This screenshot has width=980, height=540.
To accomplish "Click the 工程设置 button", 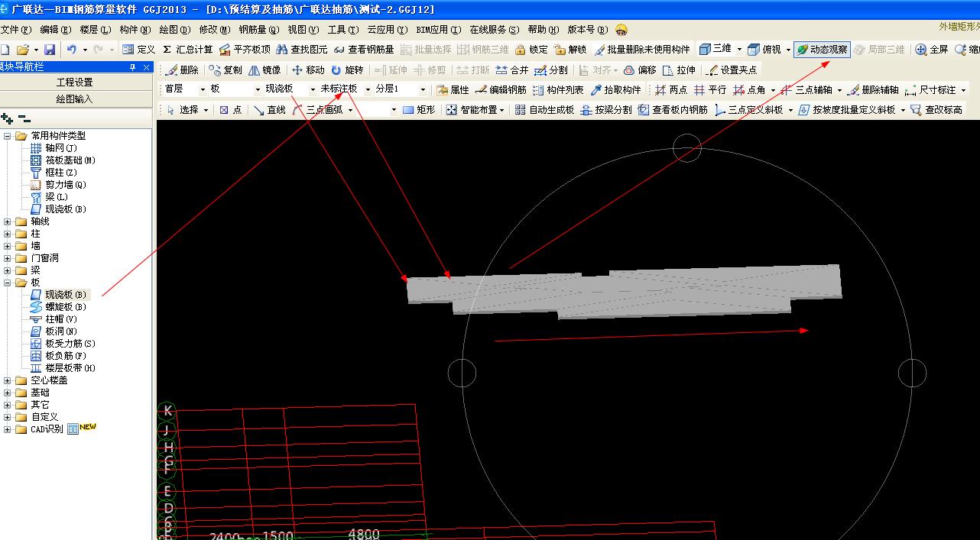I will pos(75,82).
